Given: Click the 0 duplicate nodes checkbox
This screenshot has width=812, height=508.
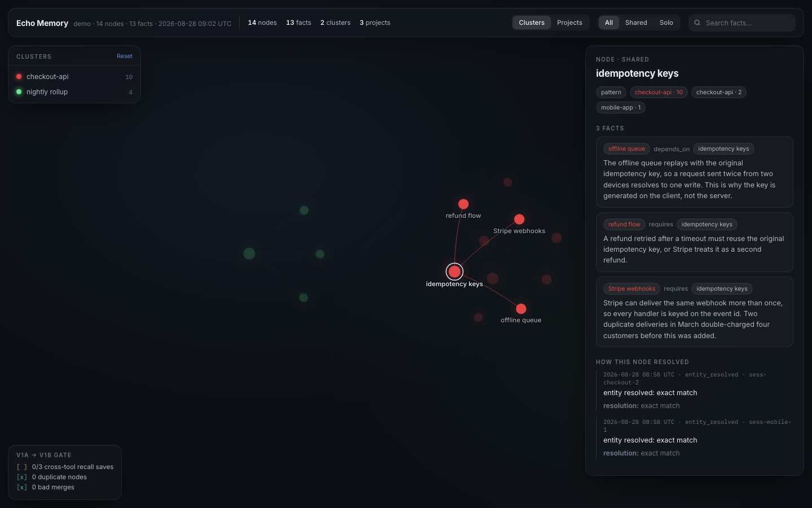Looking at the screenshot, I should (22, 477).
